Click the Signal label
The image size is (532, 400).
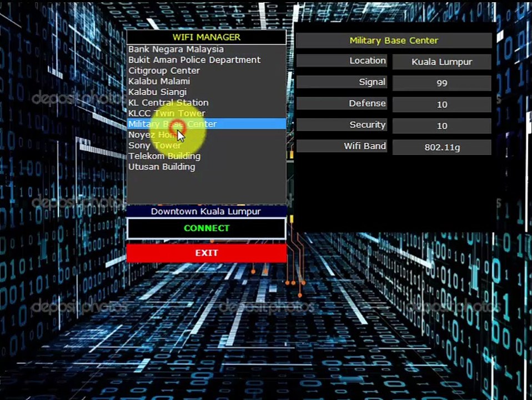pyautogui.click(x=342, y=82)
